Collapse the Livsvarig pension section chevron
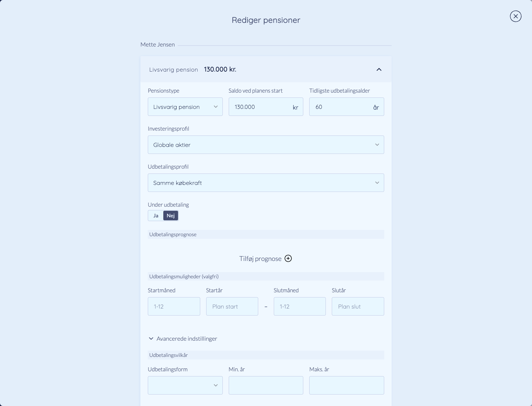 pyautogui.click(x=379, y=69)
